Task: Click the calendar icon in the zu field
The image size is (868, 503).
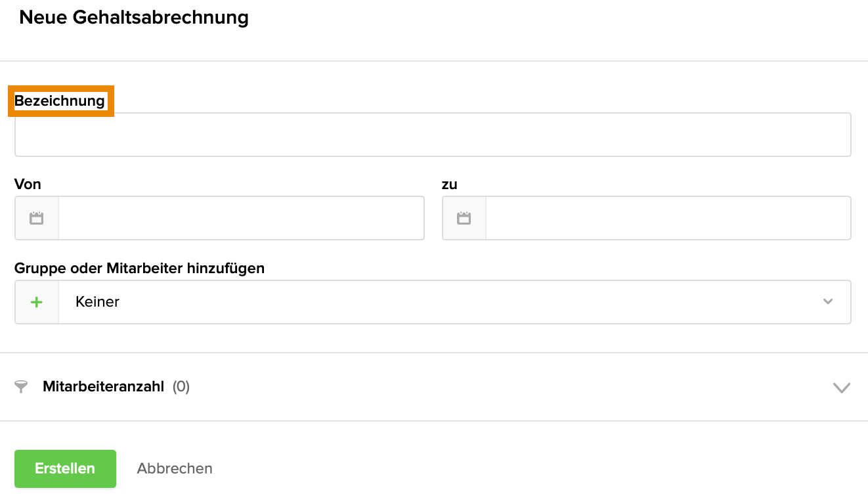Action: pyautogui.click(x=464, y=218)
